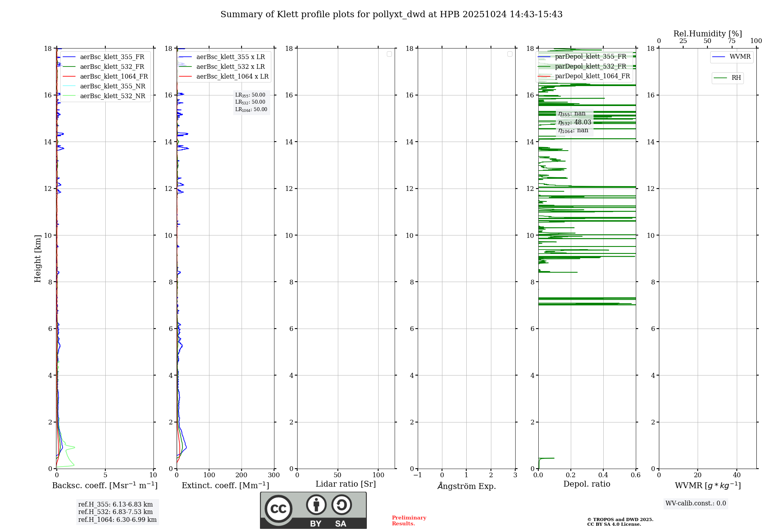783x532 pixels.
Task: Click the aerBsc_klett_1064 x LR legend entry
Action: [x=232, y=77]
